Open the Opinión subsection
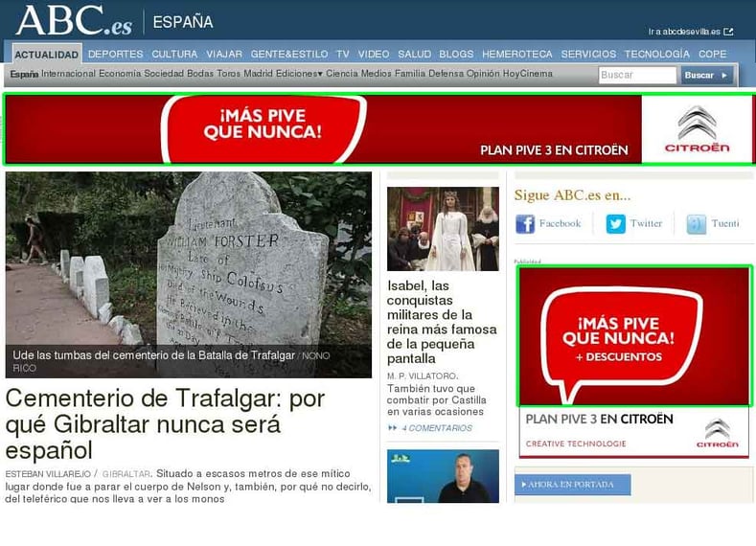The height and width of the screenshot is (546, 756). (x=483, y=74)
